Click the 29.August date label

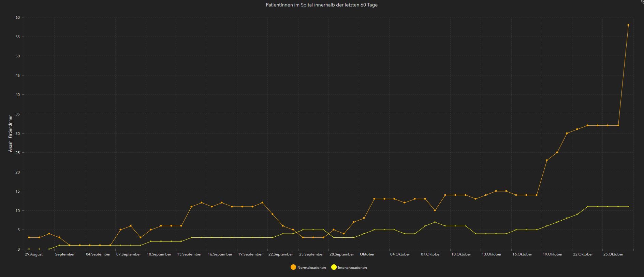click(34, 254)
